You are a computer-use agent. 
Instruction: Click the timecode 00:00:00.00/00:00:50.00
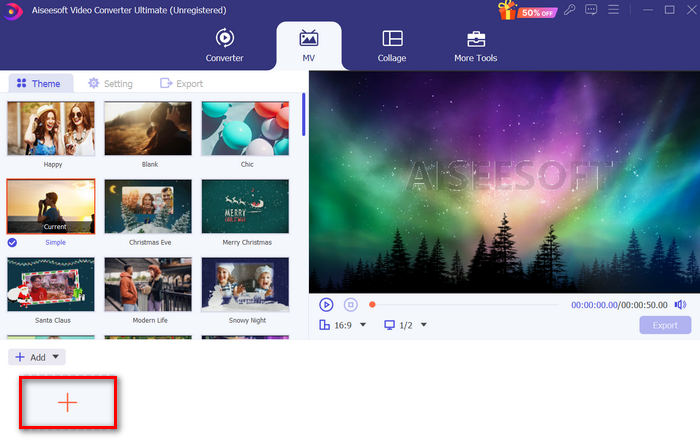(619, 305)
